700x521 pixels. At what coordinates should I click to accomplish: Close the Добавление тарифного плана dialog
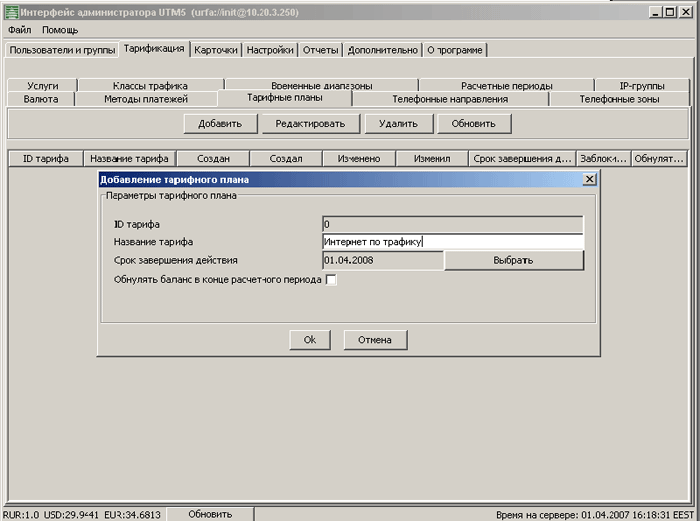click(x=589, y=179)
